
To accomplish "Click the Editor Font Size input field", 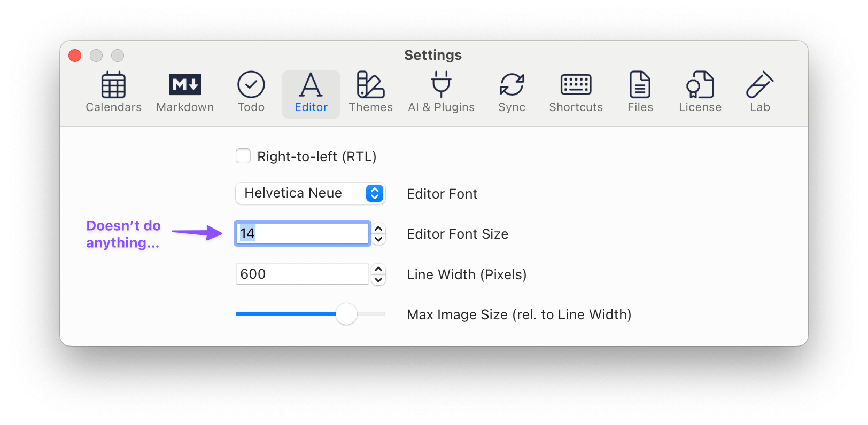I will click(x=302, y=233).
